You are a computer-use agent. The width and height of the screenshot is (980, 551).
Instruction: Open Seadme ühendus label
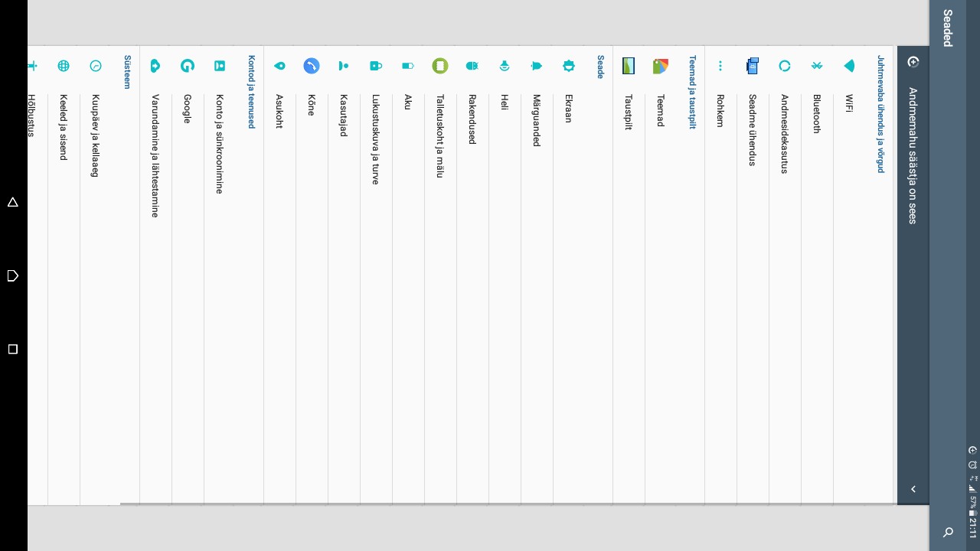pyautogui.click(x=753, y=130)
